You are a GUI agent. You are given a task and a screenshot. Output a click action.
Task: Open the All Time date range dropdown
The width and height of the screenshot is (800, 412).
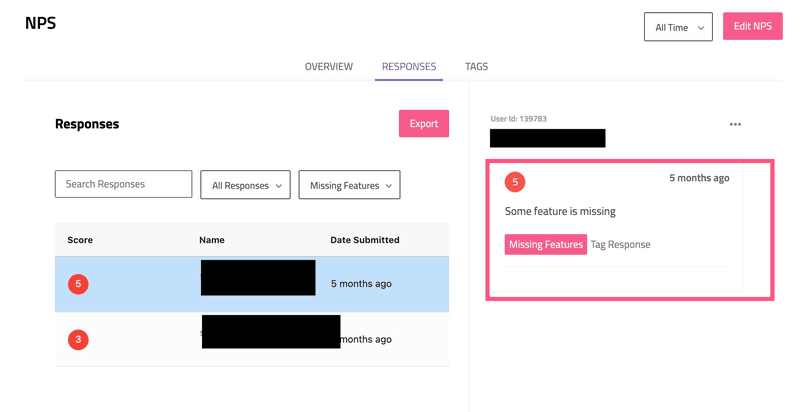coord(678,27)
